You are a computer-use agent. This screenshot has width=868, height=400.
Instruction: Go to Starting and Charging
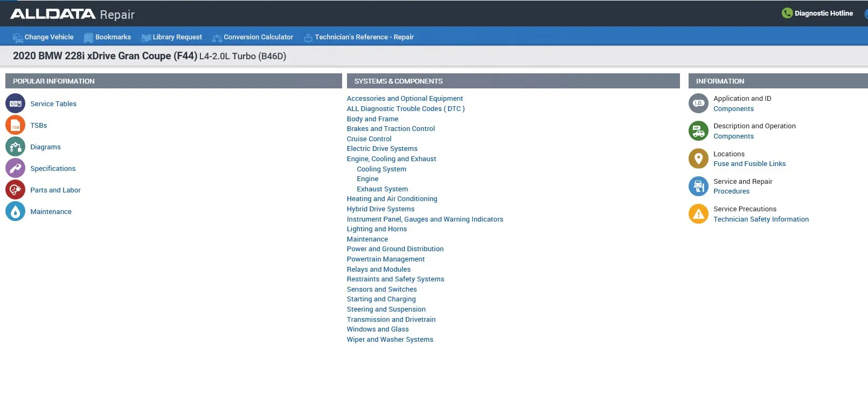pos(381,299)
